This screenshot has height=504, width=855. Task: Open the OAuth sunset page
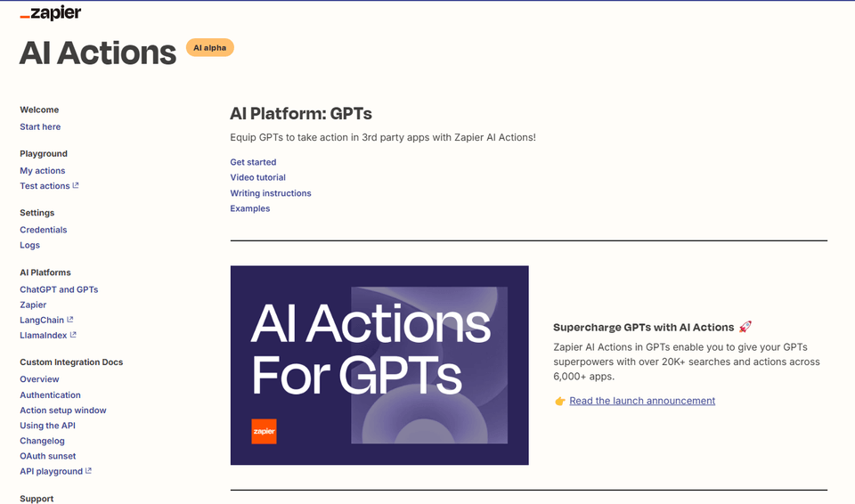48,456
